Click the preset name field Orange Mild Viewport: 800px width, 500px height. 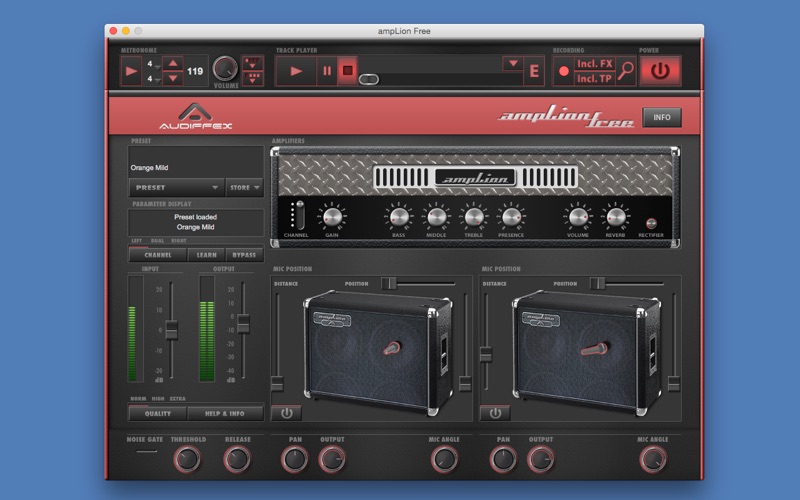pos(196,163)
